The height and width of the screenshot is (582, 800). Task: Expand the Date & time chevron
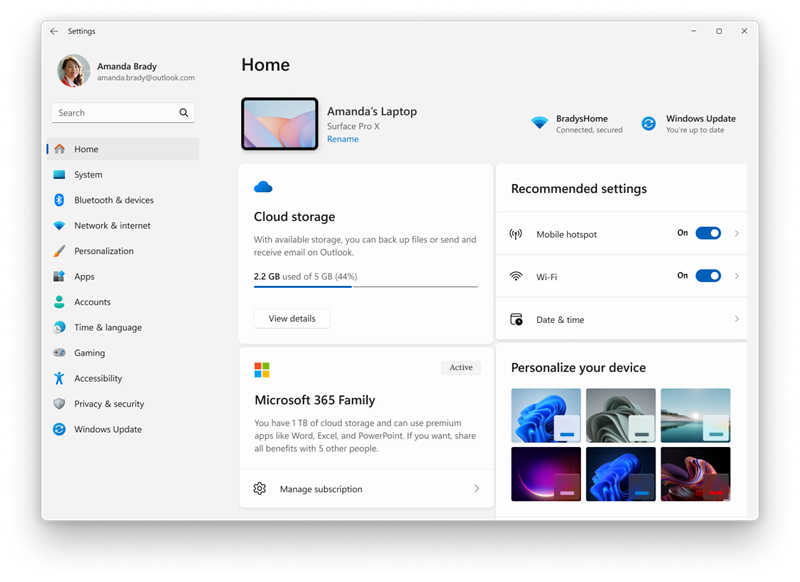pos(737,319)
